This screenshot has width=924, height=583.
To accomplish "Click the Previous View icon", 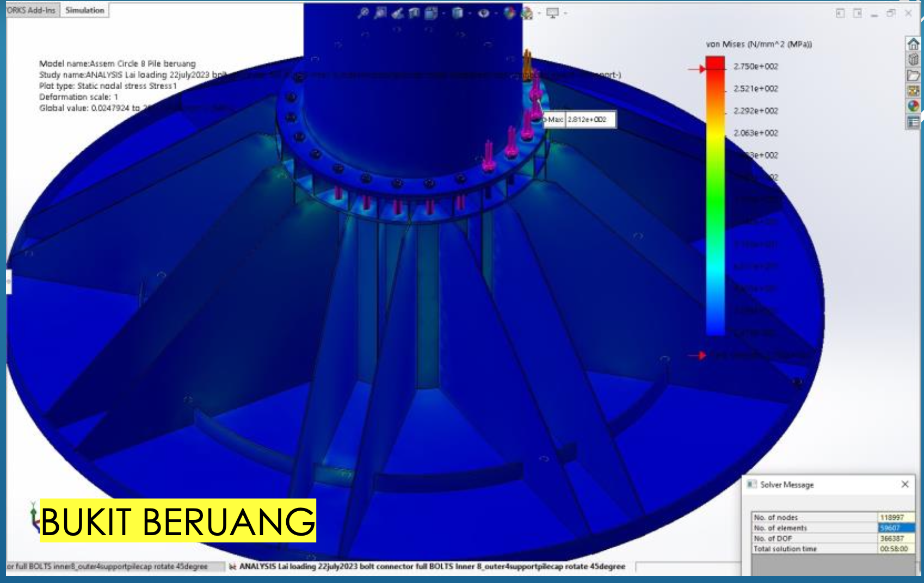I will click(x=397, y=13).
